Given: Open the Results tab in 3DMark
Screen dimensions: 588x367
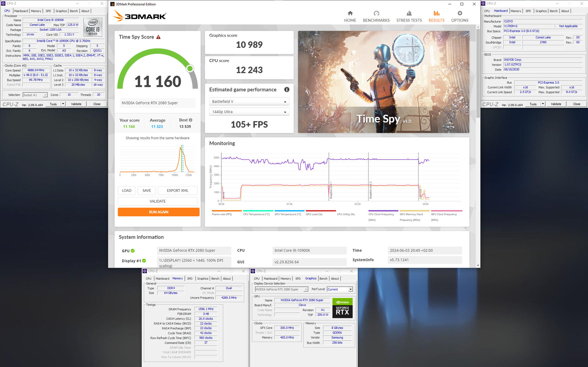Looking at the screenshot, I should click(x=436, y=16).
